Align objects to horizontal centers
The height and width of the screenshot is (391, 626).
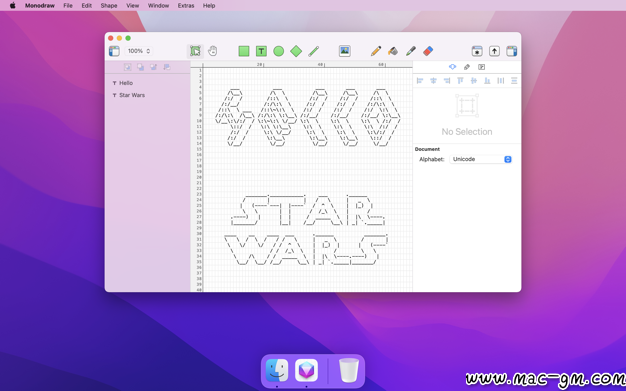tap(433, 81)
